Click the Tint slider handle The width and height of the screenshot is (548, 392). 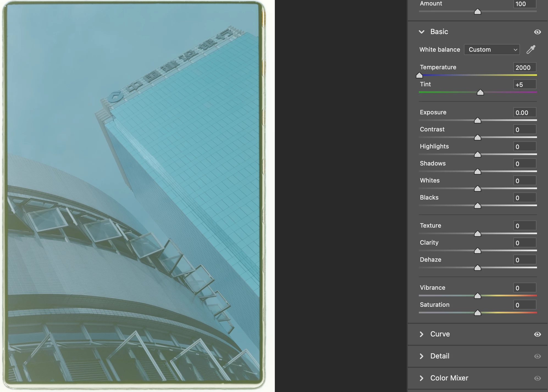480,92
